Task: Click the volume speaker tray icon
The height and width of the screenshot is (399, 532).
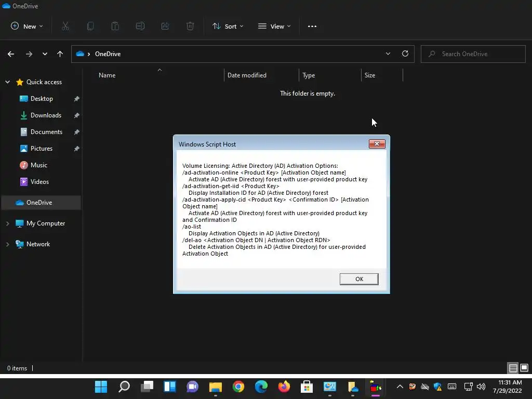Action: click(481, 387)
